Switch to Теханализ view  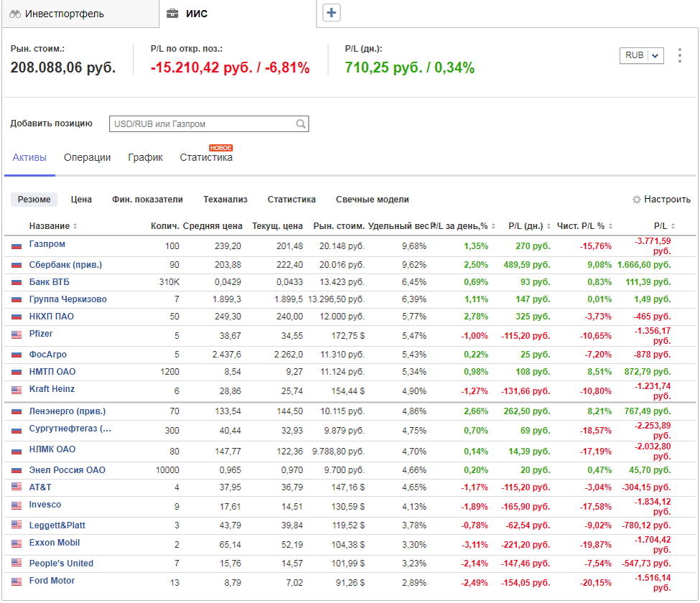point(225,200)
